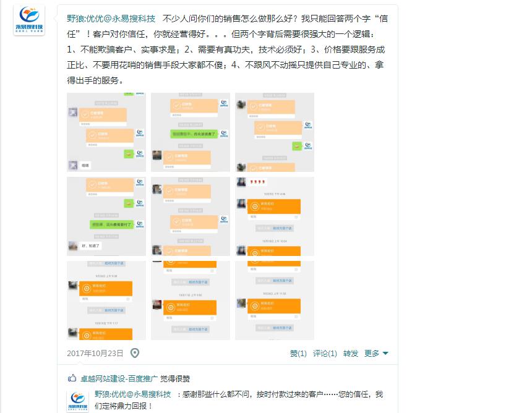Open the top-right chat screenshot thumbnail
The height and width of the screenshot is (413, 532).
tap(275, 132)
